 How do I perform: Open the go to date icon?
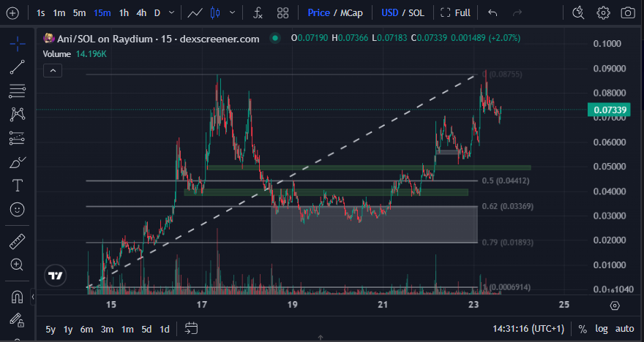coord(192,329)
